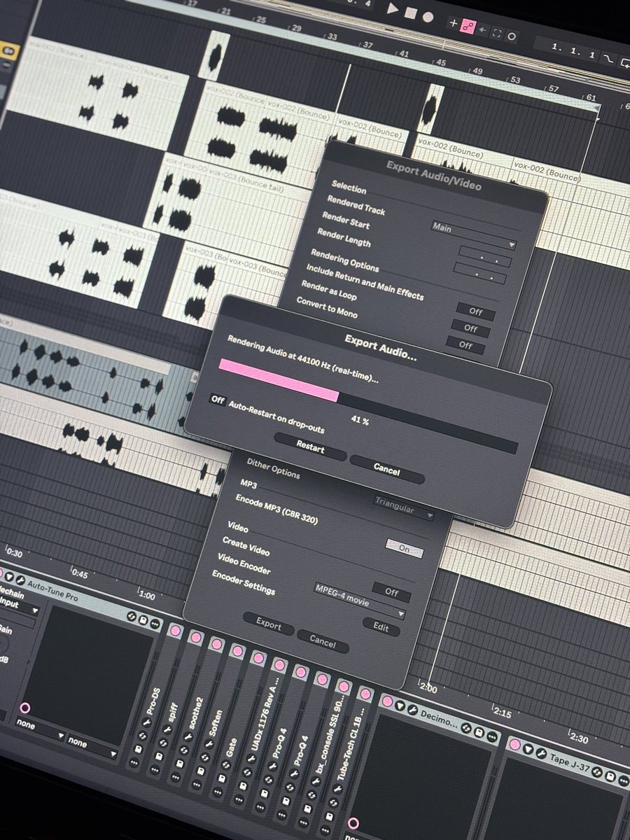Screen dimensions: 630x840
Task: Open options dots menu on Soften device
Action: [196, 784]
